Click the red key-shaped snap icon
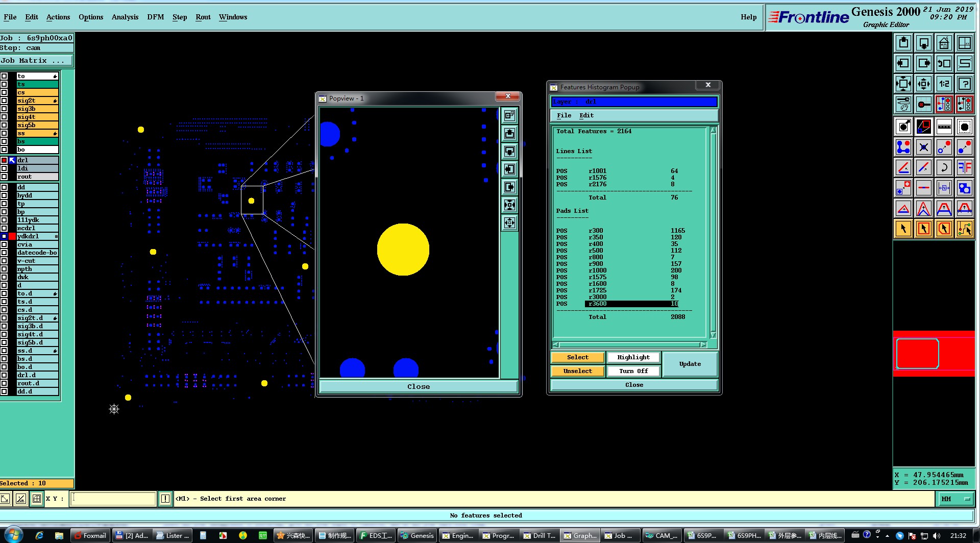980x543 pixels. (924, 104)
